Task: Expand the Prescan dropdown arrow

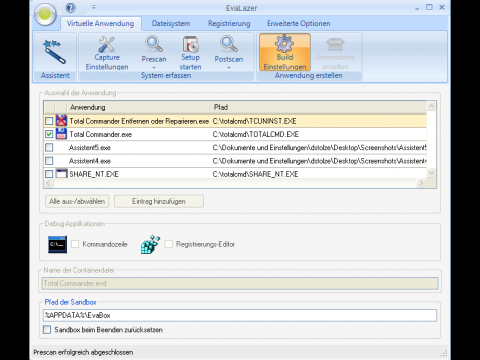Action: pos(154,68)
